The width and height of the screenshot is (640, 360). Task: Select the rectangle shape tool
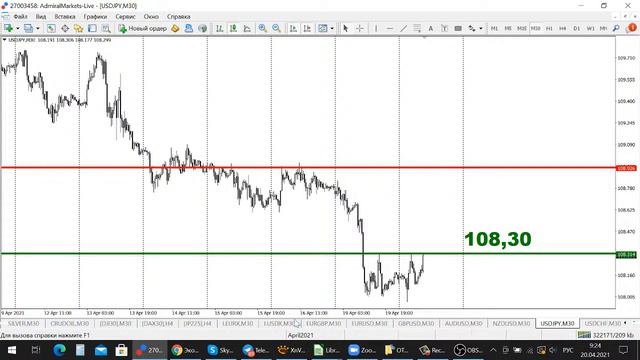point(458,28)
